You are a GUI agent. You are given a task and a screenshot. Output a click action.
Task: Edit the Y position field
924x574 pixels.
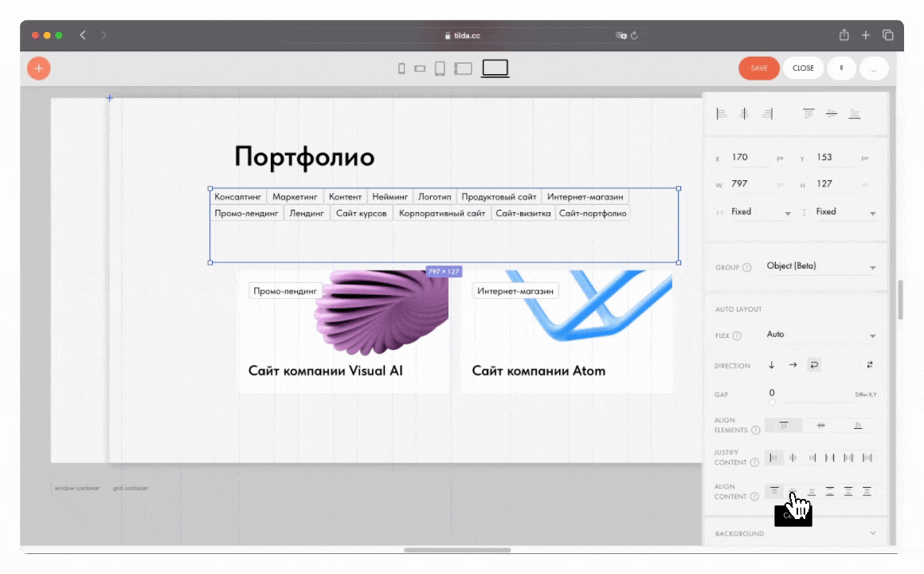(836, 158)
